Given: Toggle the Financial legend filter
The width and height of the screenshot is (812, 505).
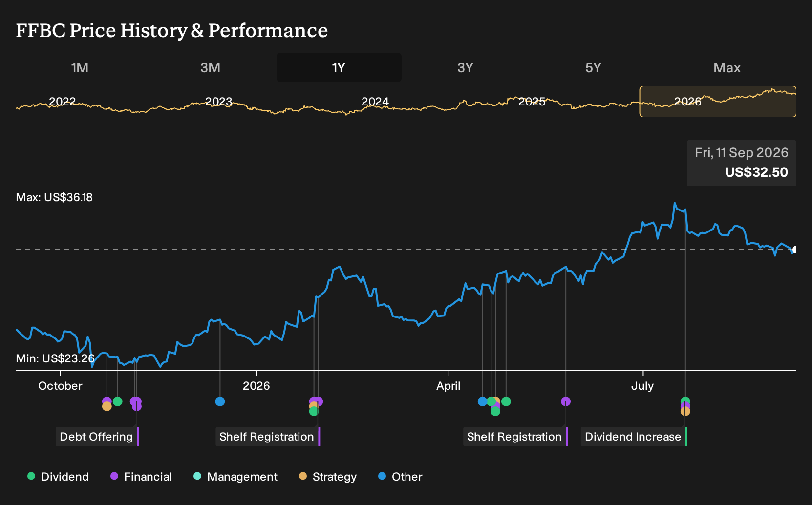Looking at the screenshot, I should click(141, 477).
